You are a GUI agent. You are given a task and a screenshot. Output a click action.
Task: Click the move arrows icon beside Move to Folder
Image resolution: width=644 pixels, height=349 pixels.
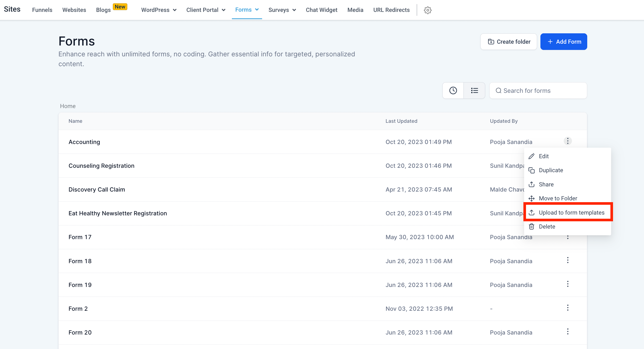click(531, 199)
